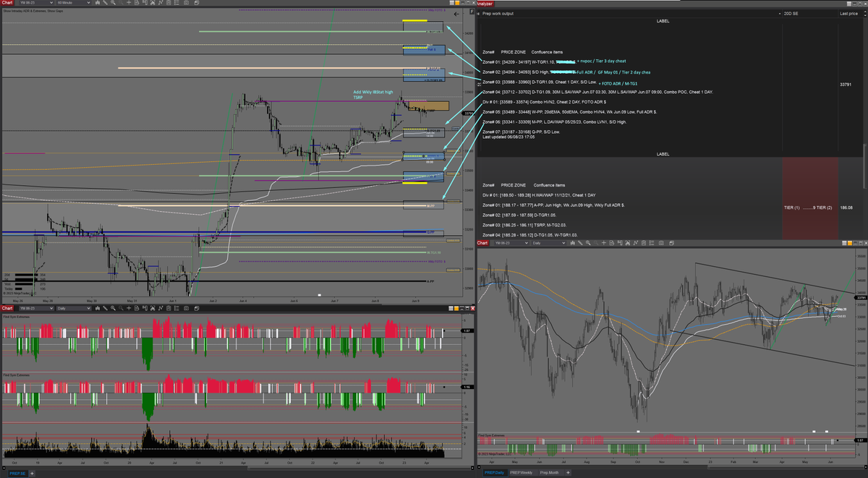This screenshot has height=478, width=868.
Task: Toggle grey instrument link button, 60 Minute chart
Action: [x=452, y=3]
